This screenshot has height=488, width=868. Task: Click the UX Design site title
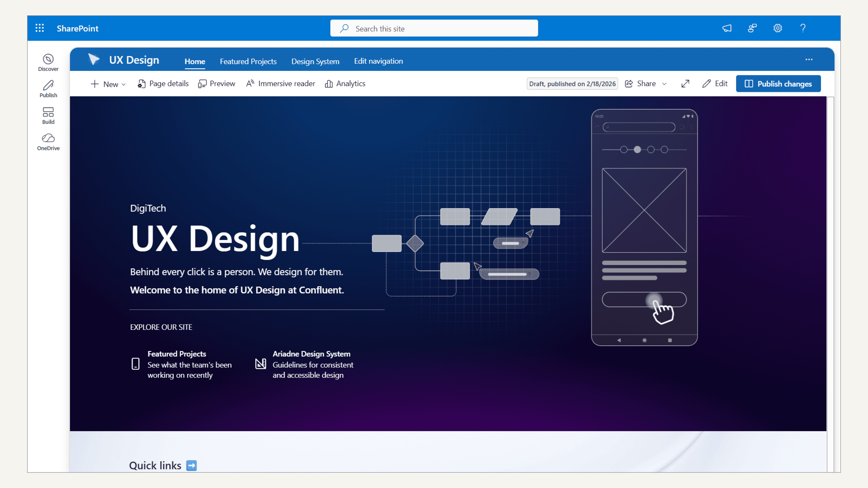134,60
